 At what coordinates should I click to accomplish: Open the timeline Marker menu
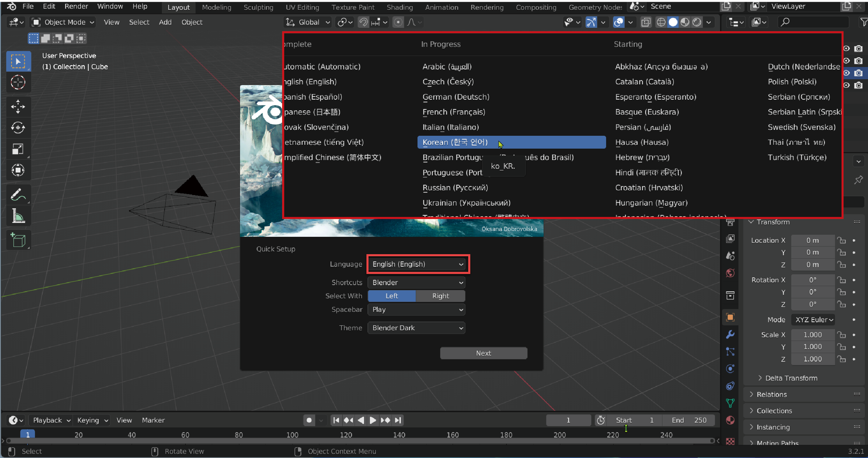click(x=153, y=420)
